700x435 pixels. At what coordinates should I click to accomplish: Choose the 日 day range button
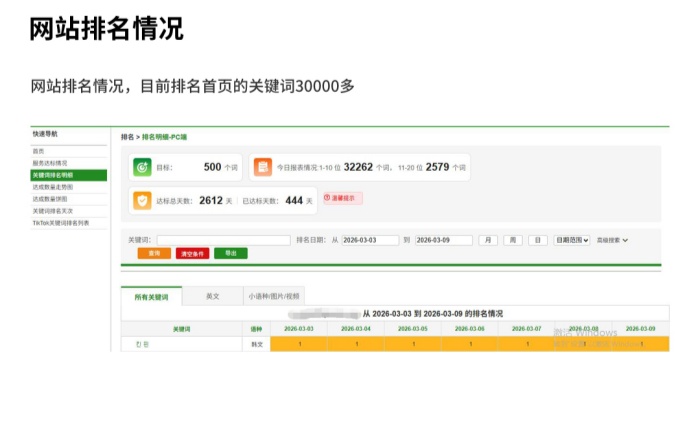[538, 240]
